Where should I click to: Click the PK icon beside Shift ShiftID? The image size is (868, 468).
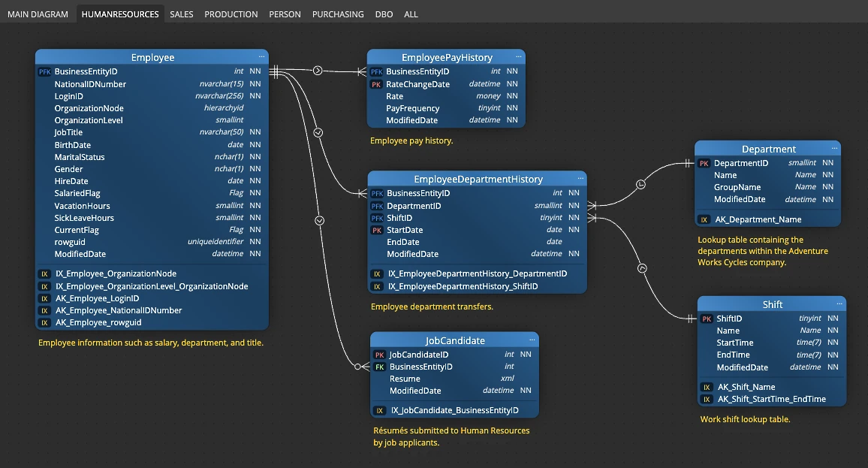click(707, 319)
